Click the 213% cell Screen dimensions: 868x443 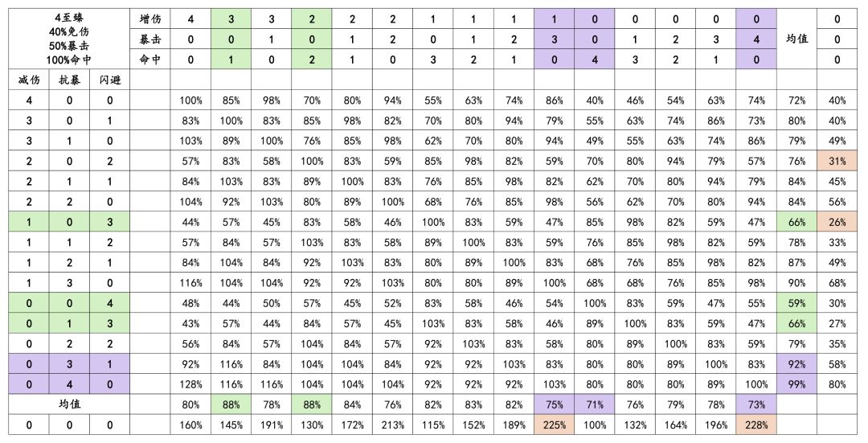pos(393,425)
